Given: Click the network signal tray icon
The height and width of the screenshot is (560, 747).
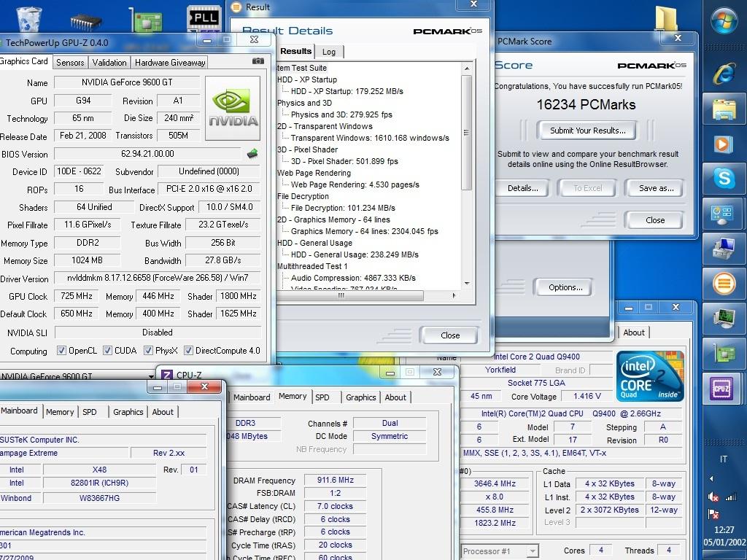Looking at the screenshot, I should coord(731,497).
